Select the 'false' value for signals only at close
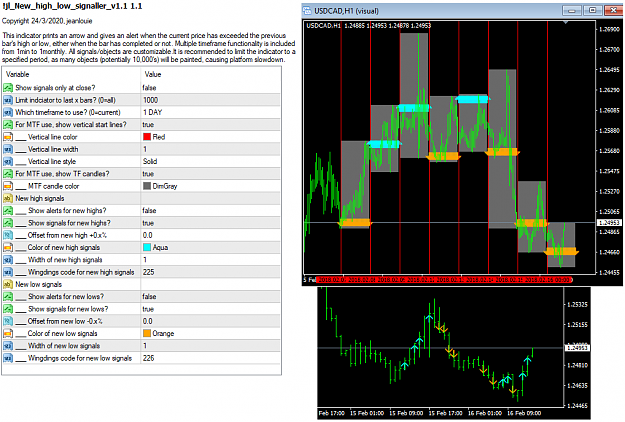This screenshot has width=625, height=422. pyautogui.click(x=149, y=88)
